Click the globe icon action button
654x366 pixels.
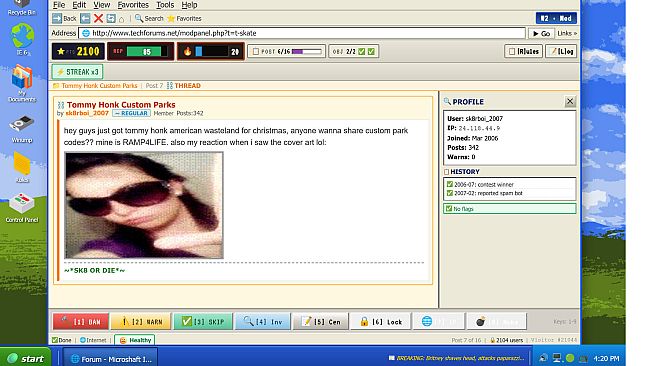coord(438,321)
